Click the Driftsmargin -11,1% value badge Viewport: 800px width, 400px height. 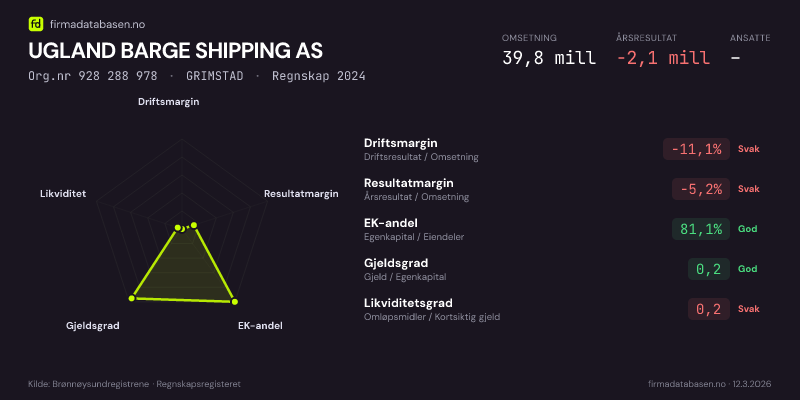696,149
